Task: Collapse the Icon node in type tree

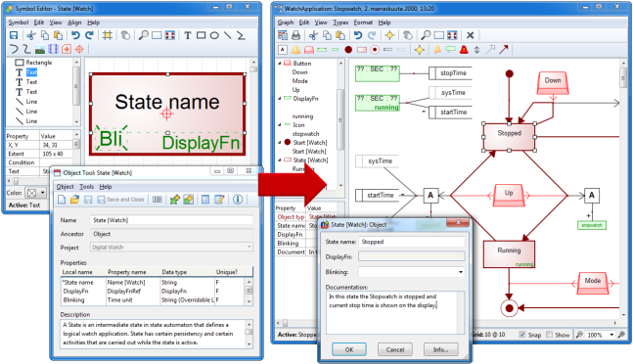Action: click(280, 124)
